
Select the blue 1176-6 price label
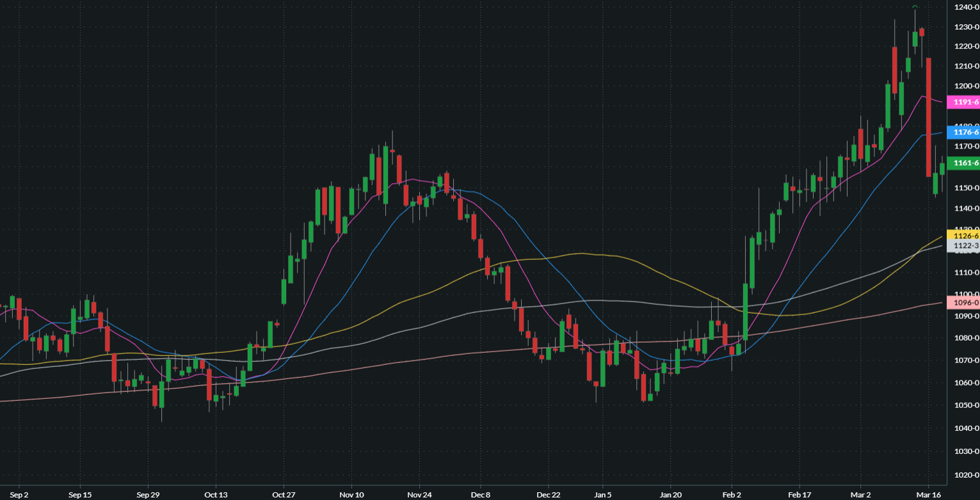coord(963,133)
